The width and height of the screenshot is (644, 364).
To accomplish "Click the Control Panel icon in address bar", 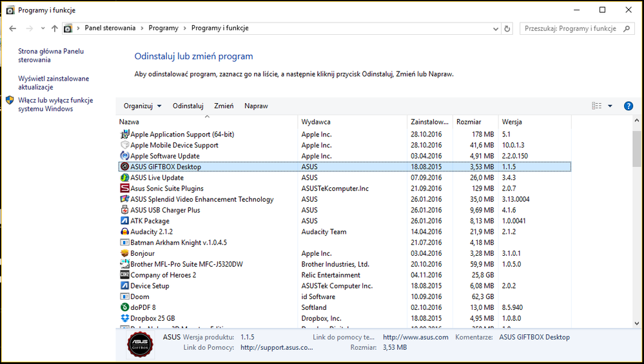I will pyautogui.click(x=68, y=28).
